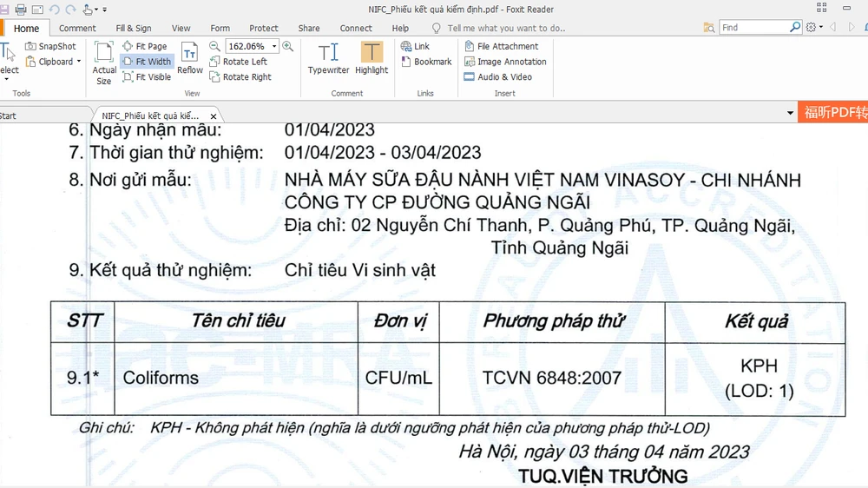The width and height of the screenshot is (868, 488).
Task: Open the Form ribbon tab
Action: tap(220, 29)
